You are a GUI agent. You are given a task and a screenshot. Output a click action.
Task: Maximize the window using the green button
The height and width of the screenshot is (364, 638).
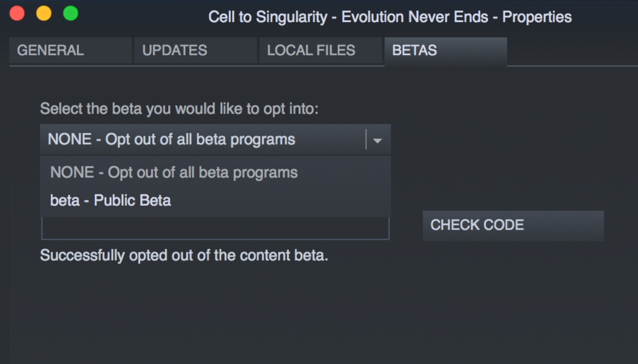tap(70, 13)
